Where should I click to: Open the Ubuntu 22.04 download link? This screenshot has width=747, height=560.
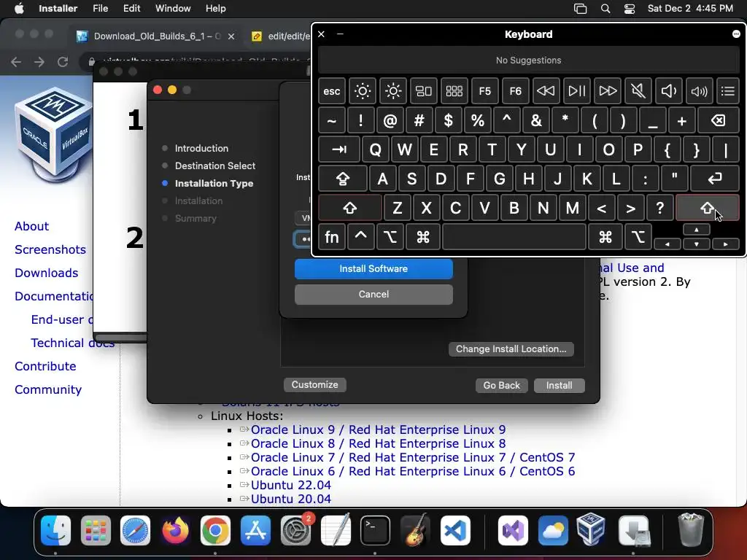(290, 485)
